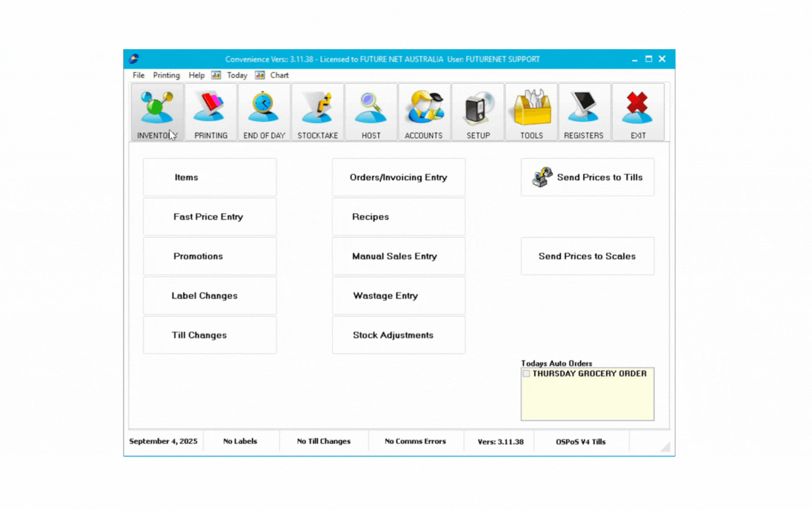The image size is (812, 510).
Task: Open the Tools toolbox icon
Action: tap(531, 111)
